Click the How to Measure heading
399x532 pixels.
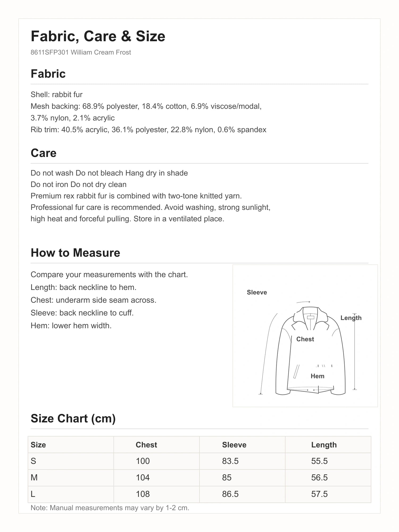75,253
